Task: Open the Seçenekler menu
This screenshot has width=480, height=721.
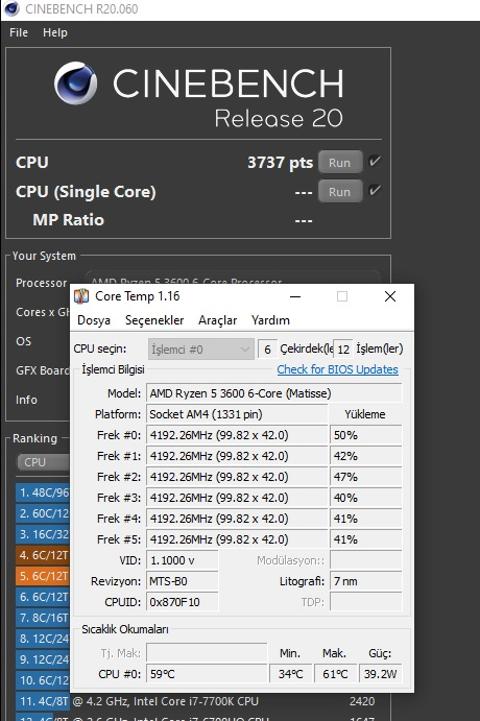Action: 154,320
